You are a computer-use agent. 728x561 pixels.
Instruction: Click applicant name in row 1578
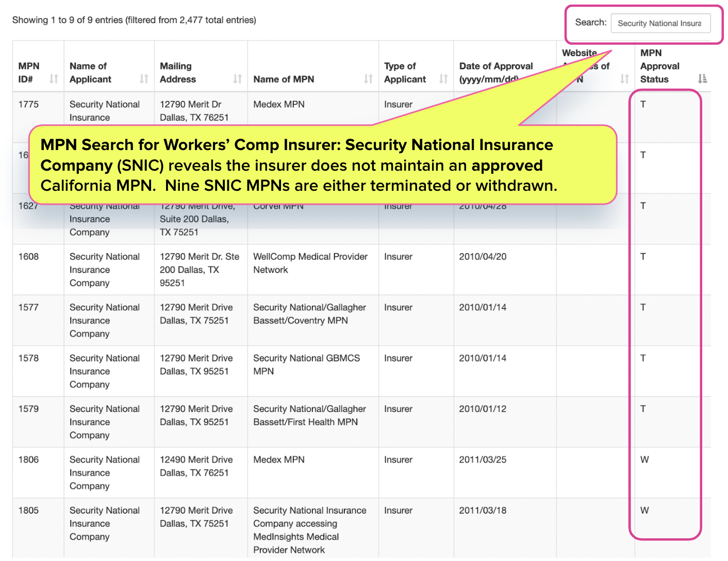105,371
